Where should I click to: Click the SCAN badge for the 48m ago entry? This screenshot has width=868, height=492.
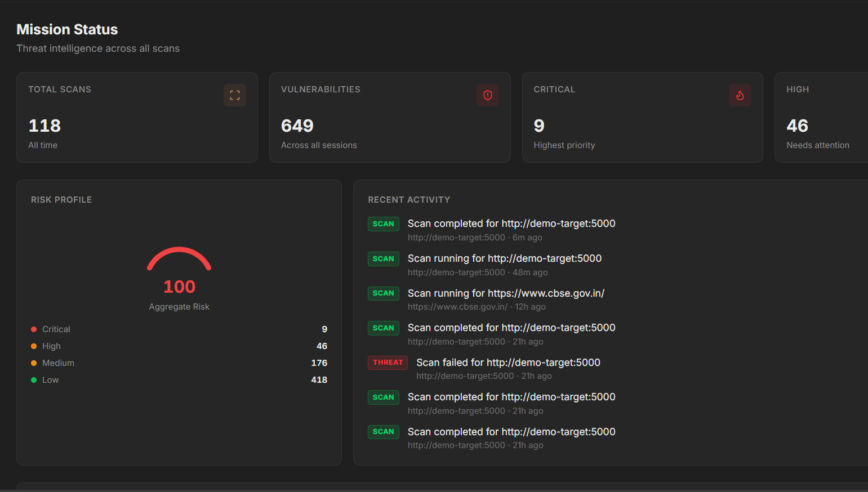point(384,259)
